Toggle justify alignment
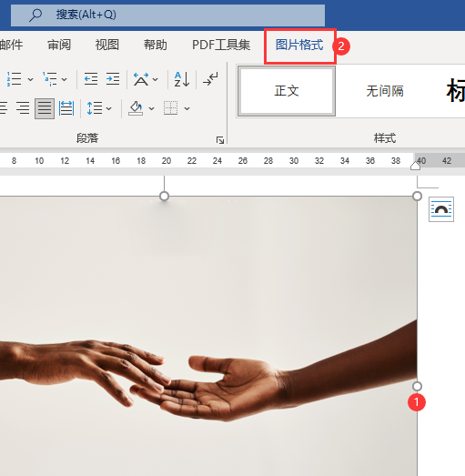Screen dimensions: 465x476 (45, 108)
